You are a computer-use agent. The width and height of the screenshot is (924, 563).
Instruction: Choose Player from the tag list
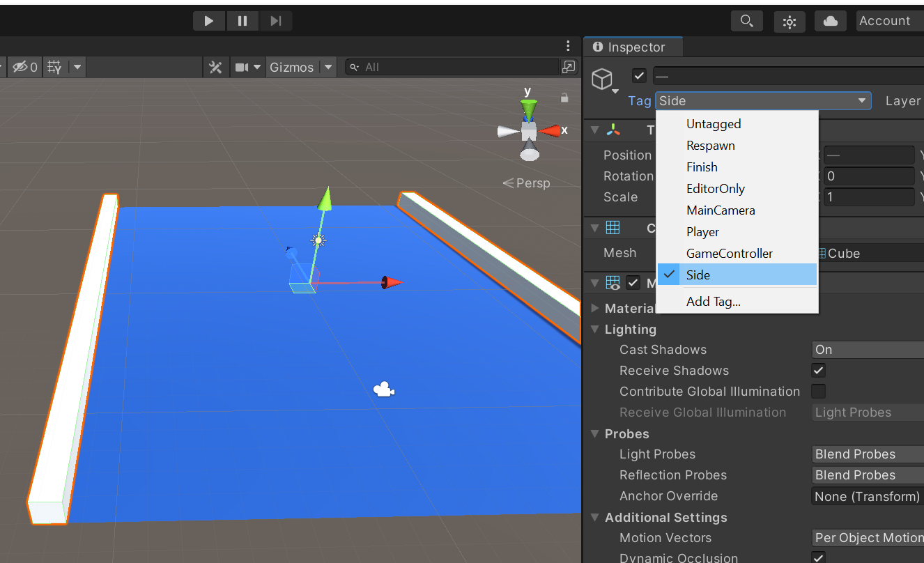click(x=737, y=232)
